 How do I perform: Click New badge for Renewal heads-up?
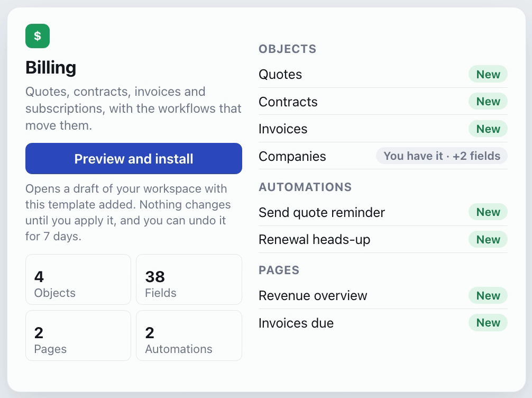[x=488, y=239]
